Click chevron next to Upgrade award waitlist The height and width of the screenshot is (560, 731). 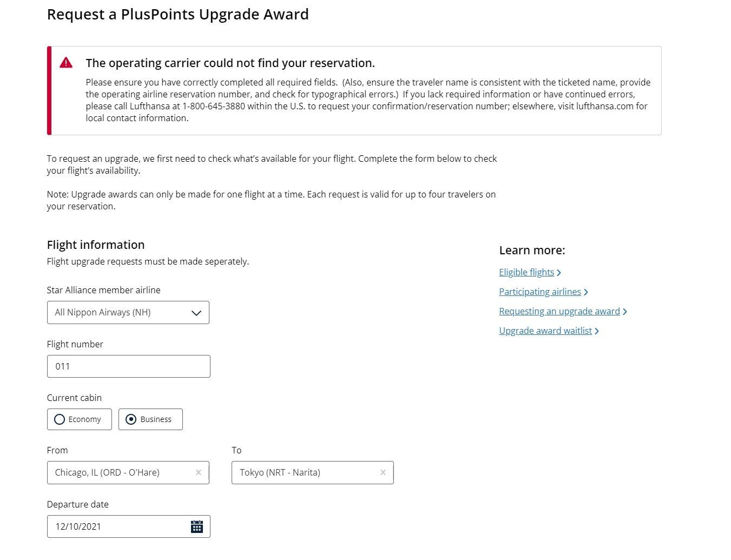[x=597, y=331]
